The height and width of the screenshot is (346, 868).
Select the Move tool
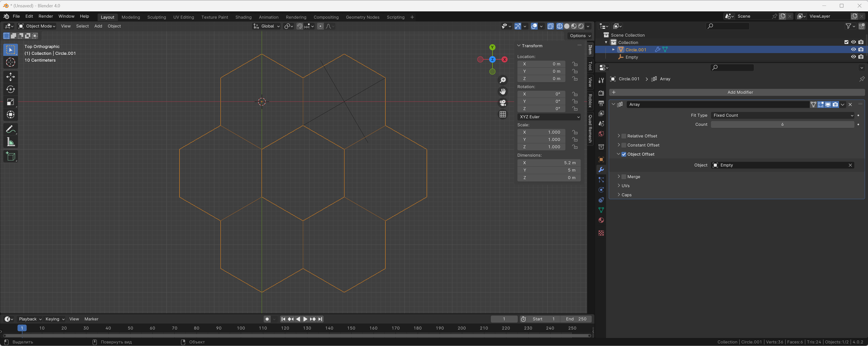[10, 77]
